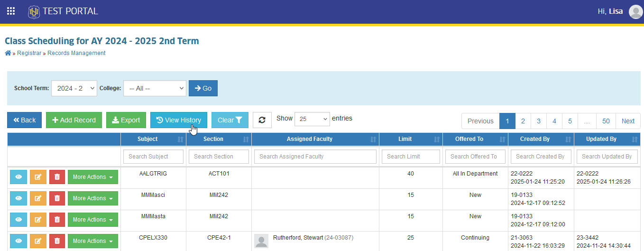This screenshot has width=644, height=251.
Task: Go to page 5 of results
Action: [570, 121]
